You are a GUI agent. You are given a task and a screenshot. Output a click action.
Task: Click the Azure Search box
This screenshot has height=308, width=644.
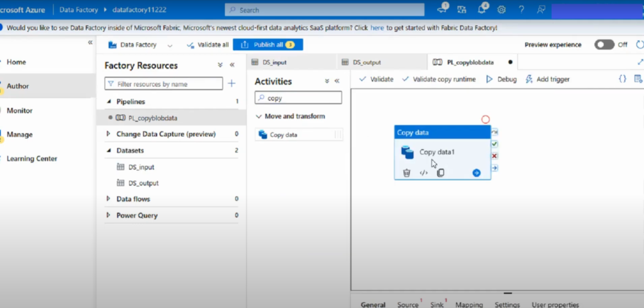click(325, 10)
